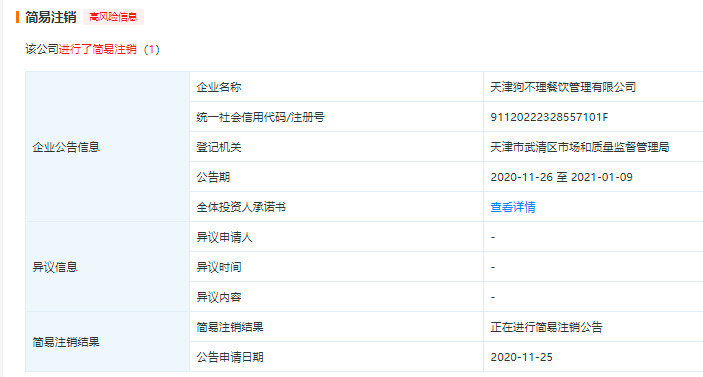Select 天津市武清区市场和质量监督管理局 cell
Screen dimensions: 703x377
[x=580, y=147]
